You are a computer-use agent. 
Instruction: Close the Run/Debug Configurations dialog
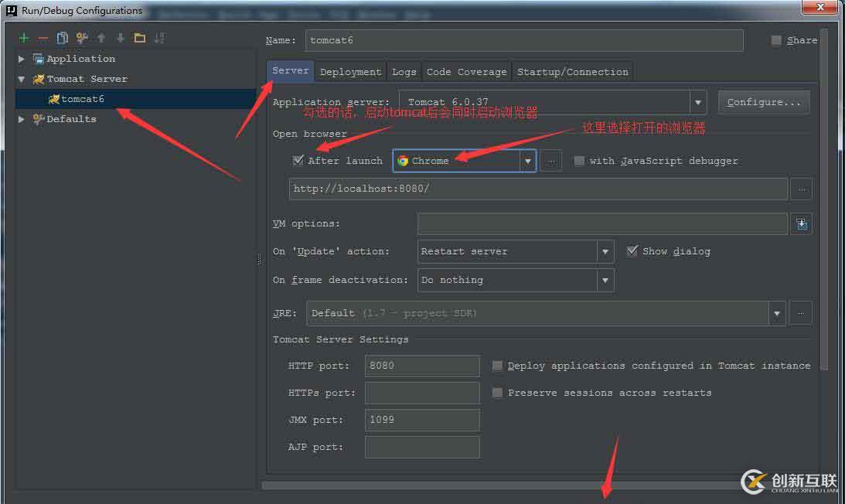[819, 7]
